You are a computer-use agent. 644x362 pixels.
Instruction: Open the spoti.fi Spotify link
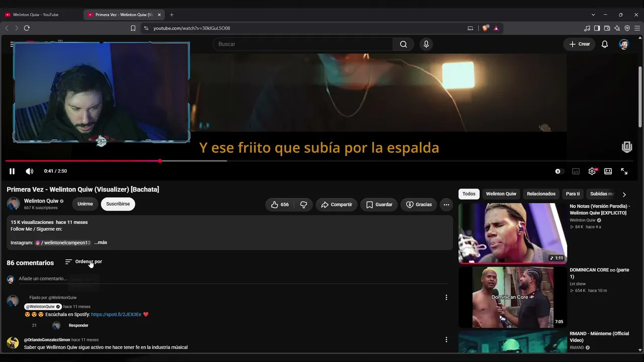(x=116, y=315)
